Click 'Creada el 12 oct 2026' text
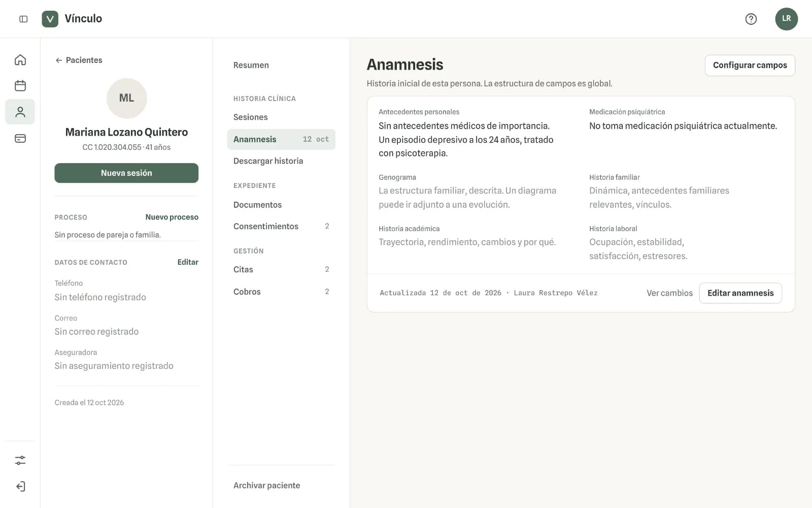Screen dimensions: 812x508 coord(89,402)
